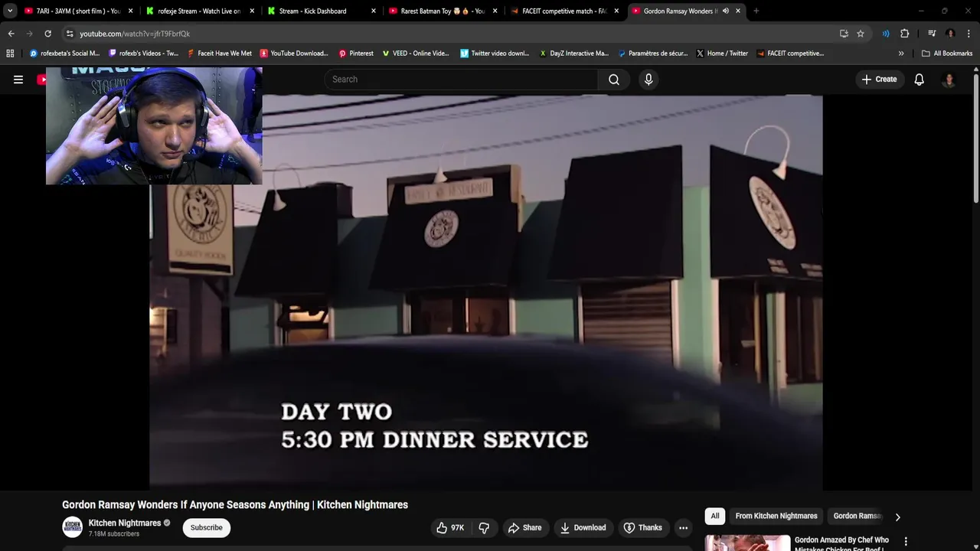Open Pinterest bookmark
Image resolution: width=980 pixels, height=551 pixels.
pos(356,54)
